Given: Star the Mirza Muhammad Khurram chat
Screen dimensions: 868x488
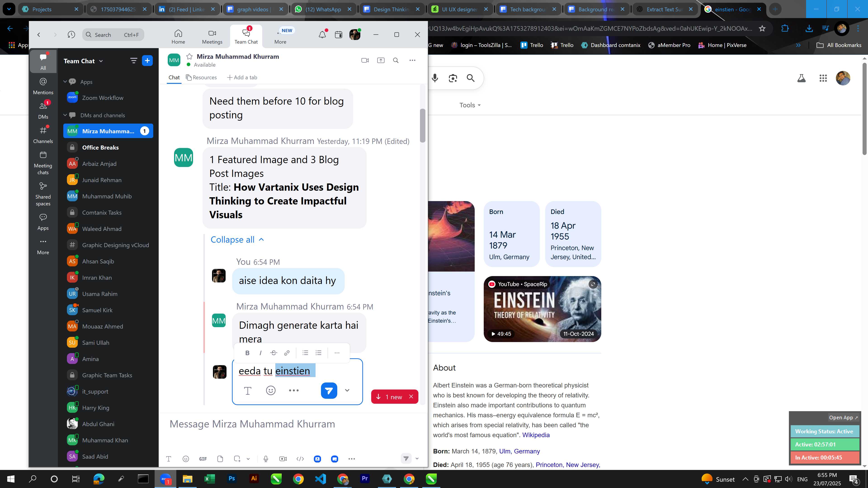Looking at the screenshot, I should 189,56.
